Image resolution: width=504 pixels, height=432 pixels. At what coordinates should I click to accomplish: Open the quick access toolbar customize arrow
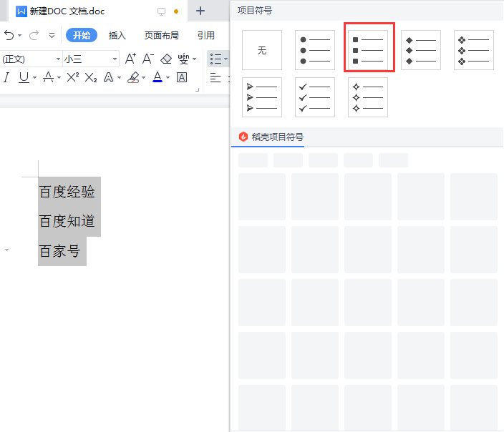point(52,35)
